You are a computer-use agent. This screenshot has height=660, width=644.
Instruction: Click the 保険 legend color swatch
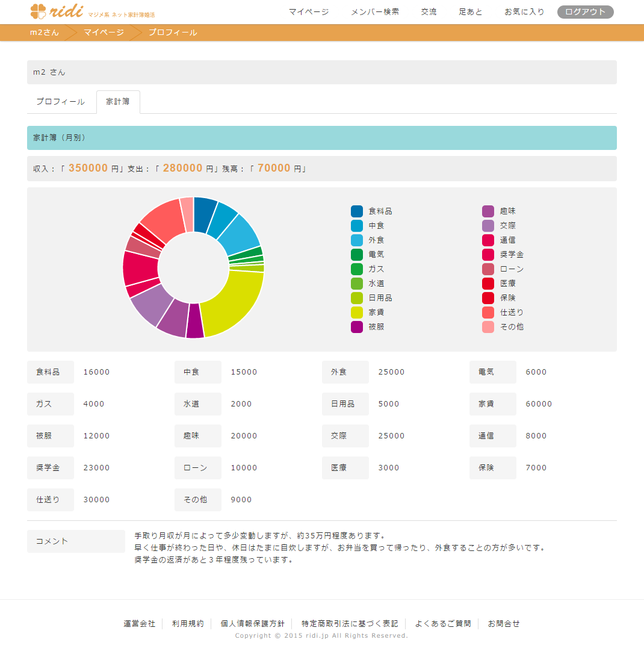point(488,298)
